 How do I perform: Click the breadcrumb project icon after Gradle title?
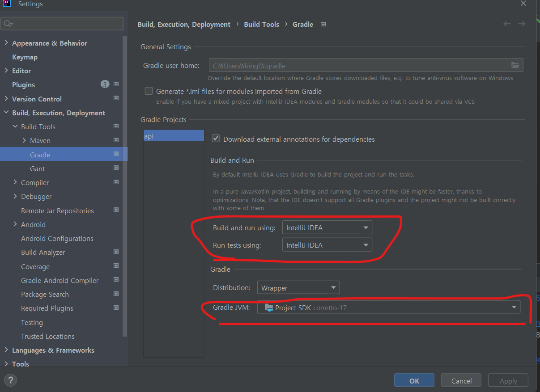pyautogui.click(x=323, y=24)
